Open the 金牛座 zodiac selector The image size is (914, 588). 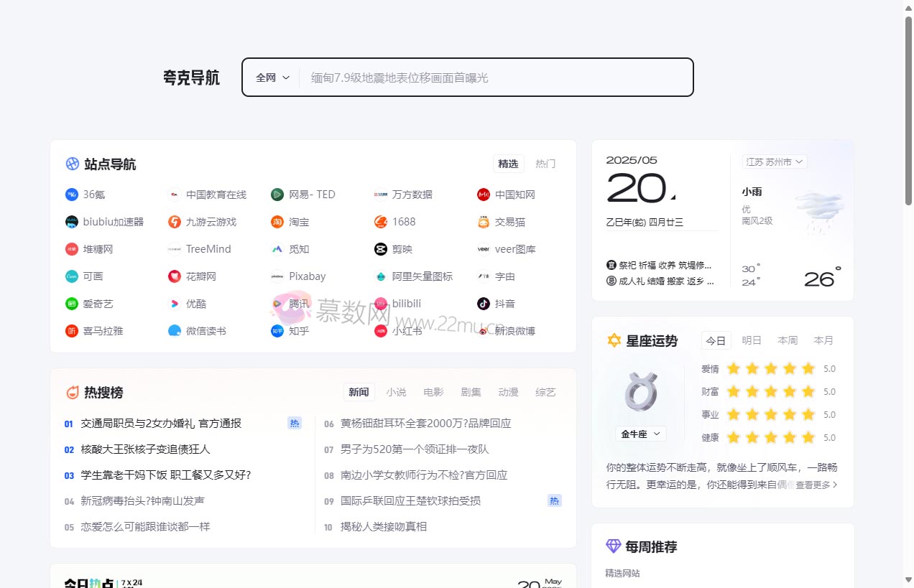pos(640,434)
